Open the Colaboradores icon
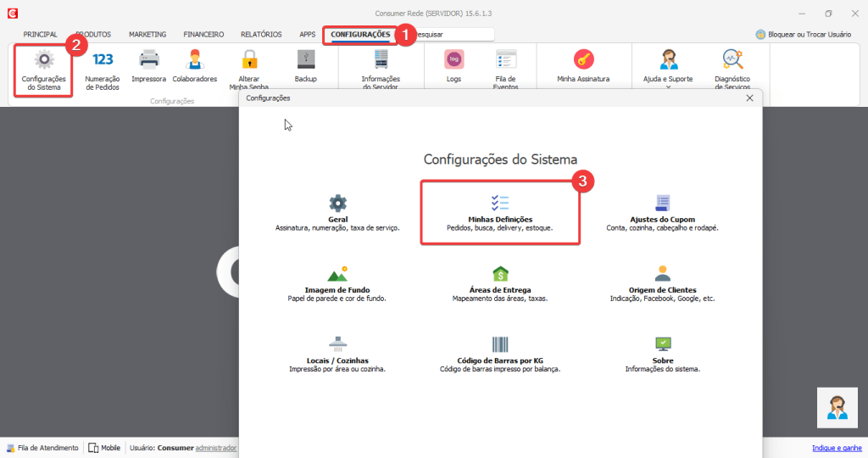Viewport: 868px width, 458px height. [x=195, y=61]
